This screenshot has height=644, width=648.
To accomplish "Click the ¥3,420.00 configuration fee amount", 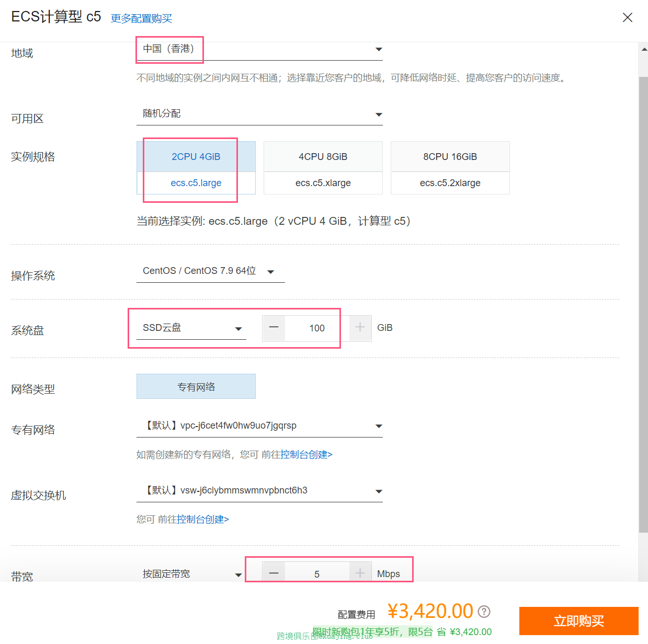I will pos(430,611).
